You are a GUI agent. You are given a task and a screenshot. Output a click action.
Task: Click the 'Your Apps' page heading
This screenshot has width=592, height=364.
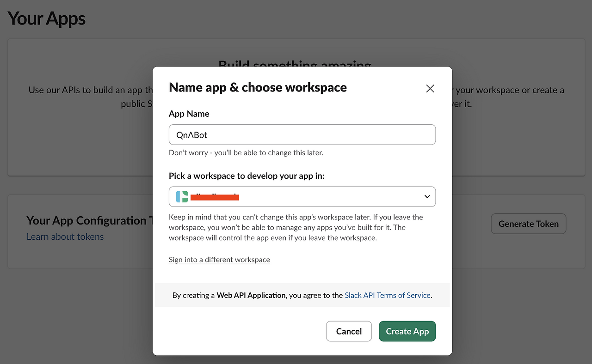click(x=47, y=19)
